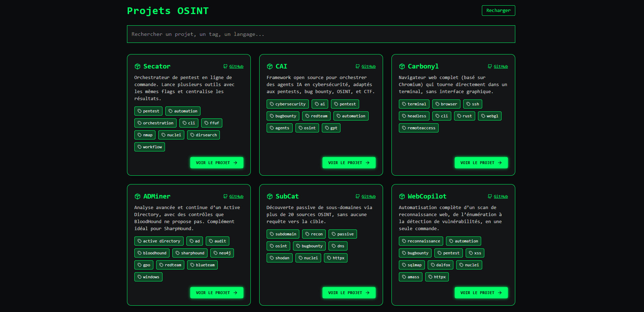Open Carbonyl's GitHub link
Viewport: 644px width, 312px height.
click(x=500, y=66)
